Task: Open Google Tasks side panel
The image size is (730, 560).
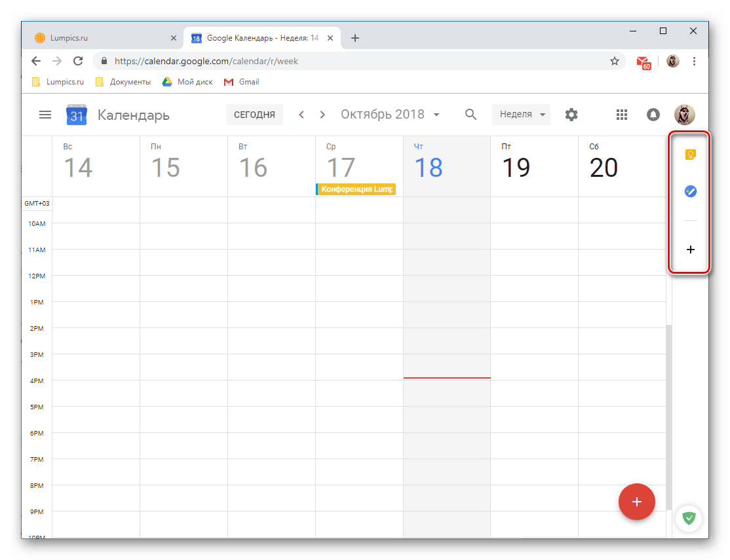Action: click(x=691, y=191)
